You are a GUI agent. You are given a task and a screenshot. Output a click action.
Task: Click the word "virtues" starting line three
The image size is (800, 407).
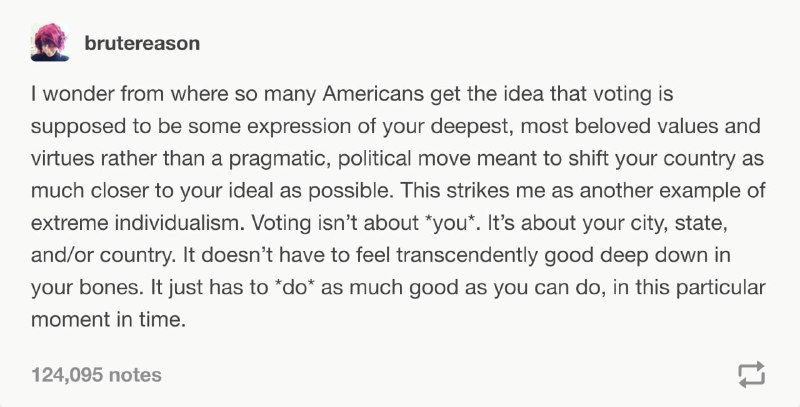(63, 159)
